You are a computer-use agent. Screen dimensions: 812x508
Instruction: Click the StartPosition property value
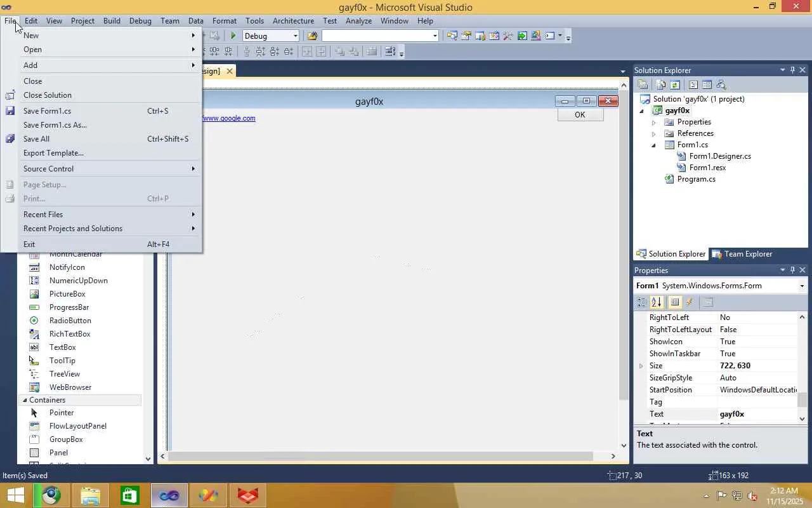tap(757, 390)
